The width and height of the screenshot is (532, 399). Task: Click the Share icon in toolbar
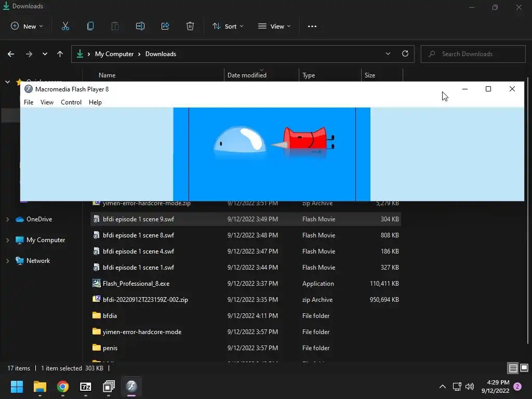[165, 26]
